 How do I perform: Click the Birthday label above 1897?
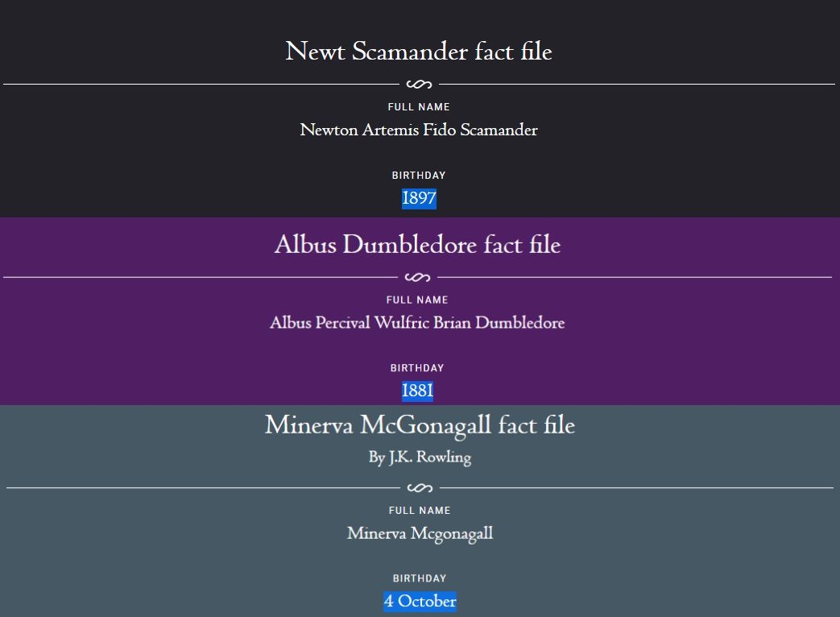coord(419,176)
